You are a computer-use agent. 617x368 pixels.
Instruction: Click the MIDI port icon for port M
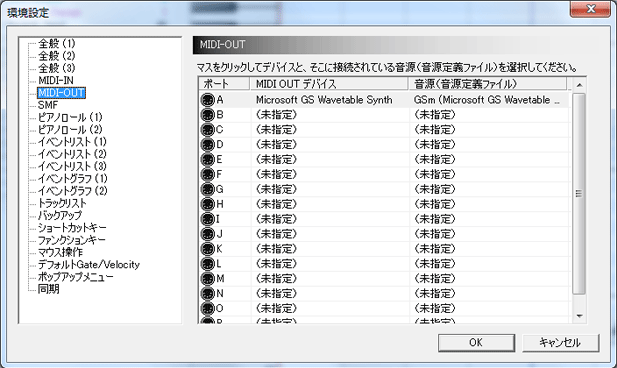(x=207, y=279)
